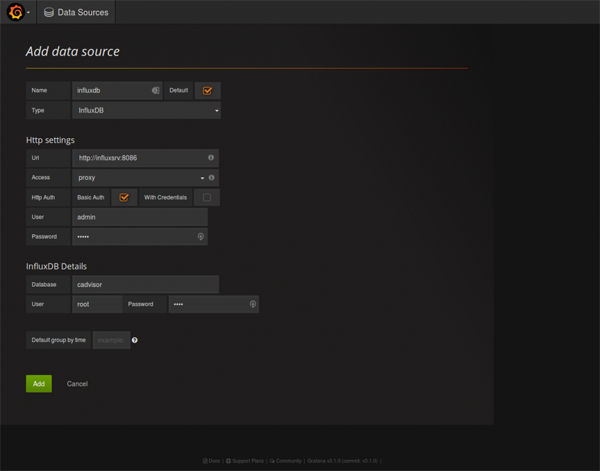600x471 pixels.
Task: Show the Access info tooltip icon
Action: (x=211, y=178)
